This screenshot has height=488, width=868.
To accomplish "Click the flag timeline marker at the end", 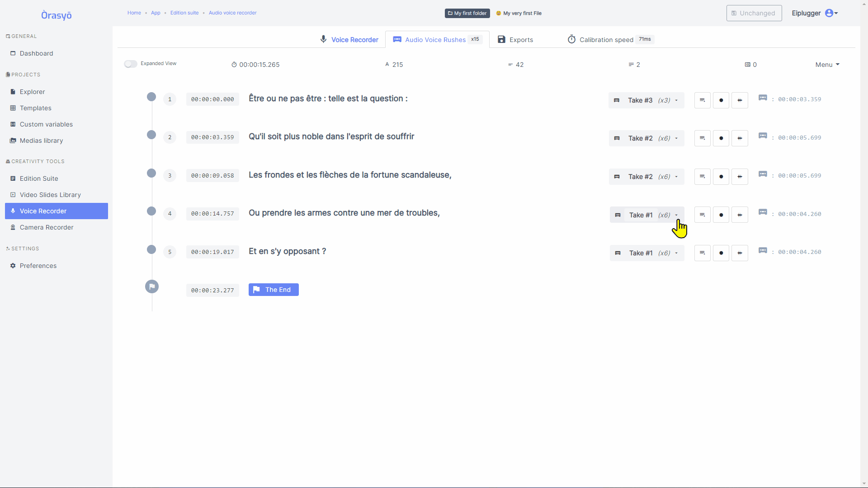I will (152, 286).
